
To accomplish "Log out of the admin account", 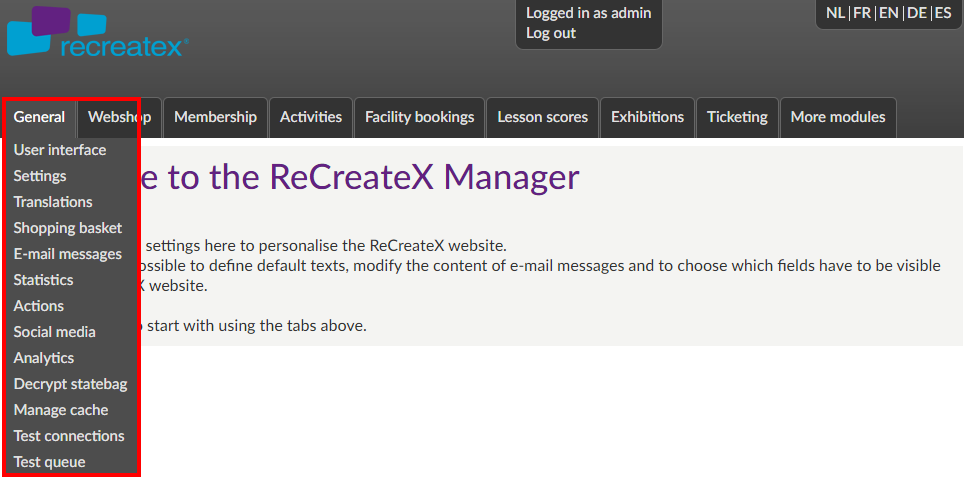I will point(551,33).
